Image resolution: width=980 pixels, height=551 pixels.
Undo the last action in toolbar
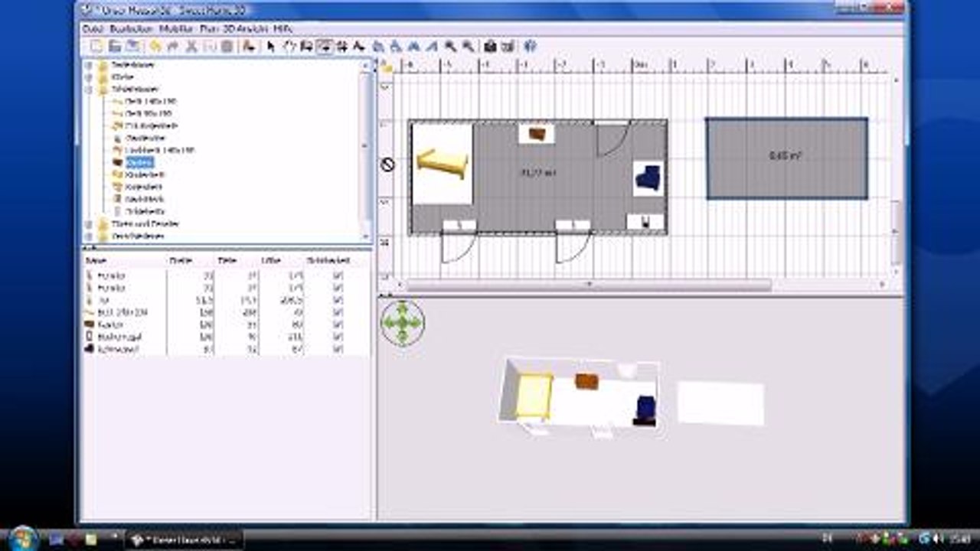click(x=155, y=47)
